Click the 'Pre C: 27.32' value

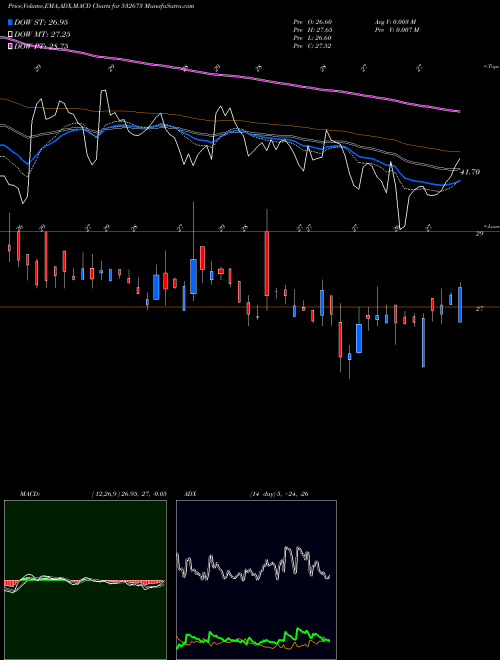(313, 45)
